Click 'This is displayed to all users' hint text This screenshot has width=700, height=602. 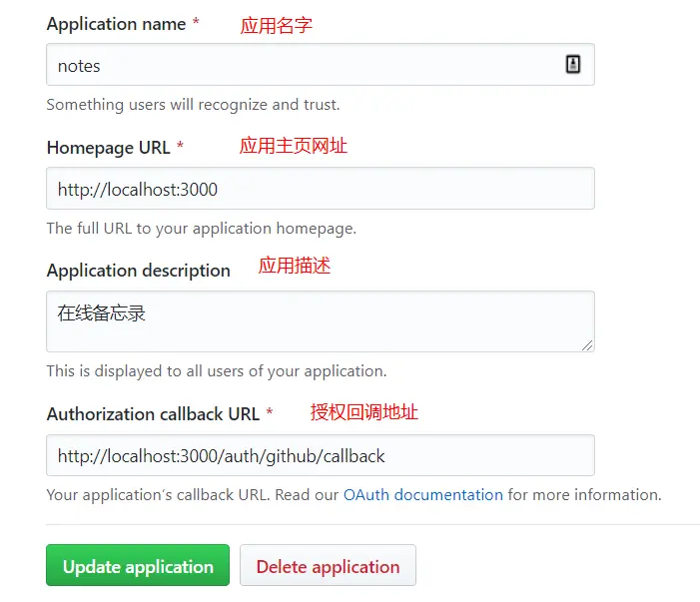pos(217,370)
